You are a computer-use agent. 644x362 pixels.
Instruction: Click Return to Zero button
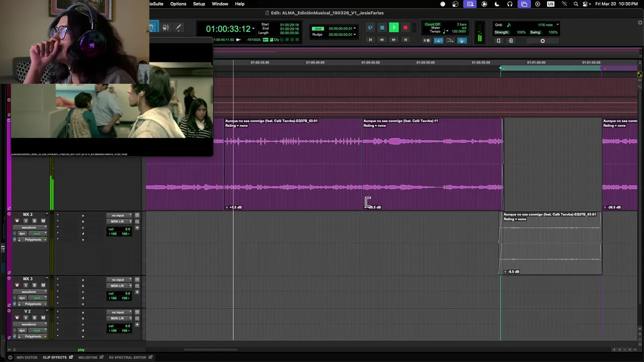pyautogui.click(x=370, y=40)
